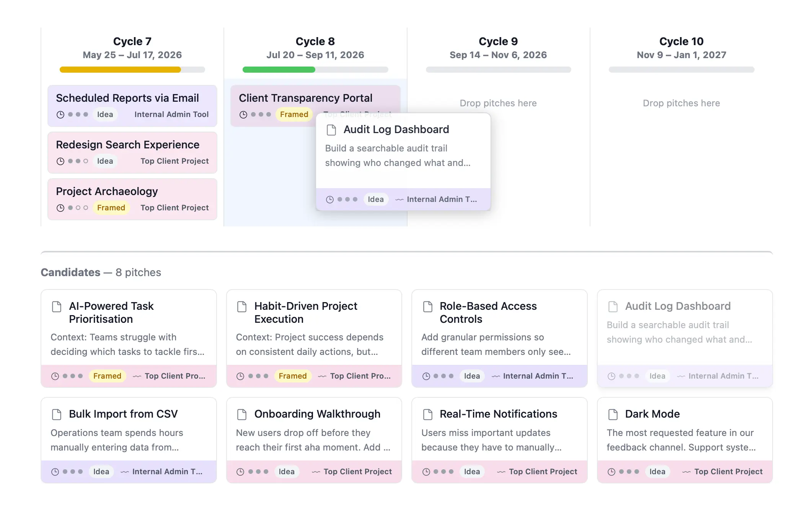Click the Idea badge on Redesign Search Experience
The image size is (812, 514).
pyautogui.click(x=105, y=161)
